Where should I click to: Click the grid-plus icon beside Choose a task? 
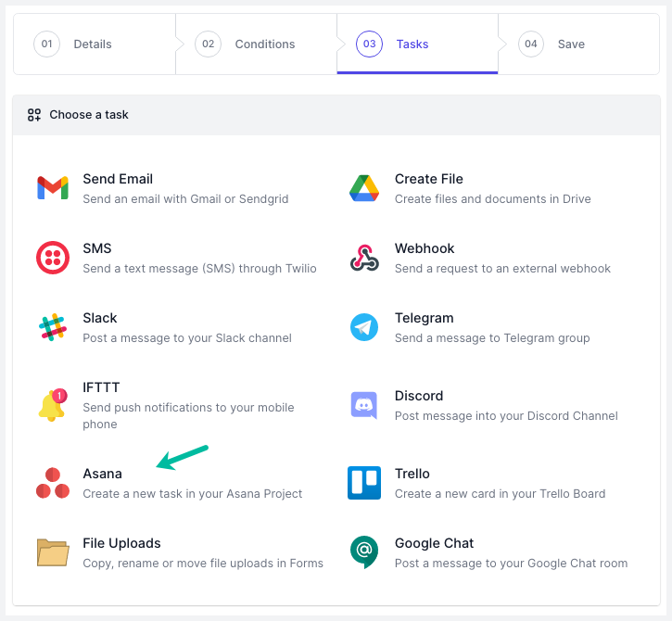point(34,115)
